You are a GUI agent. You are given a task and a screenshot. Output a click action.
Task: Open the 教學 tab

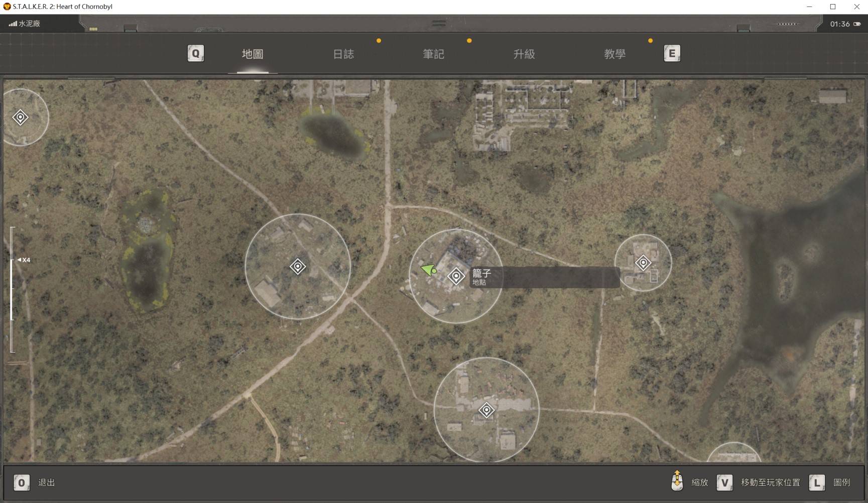(x=614, y=54)
